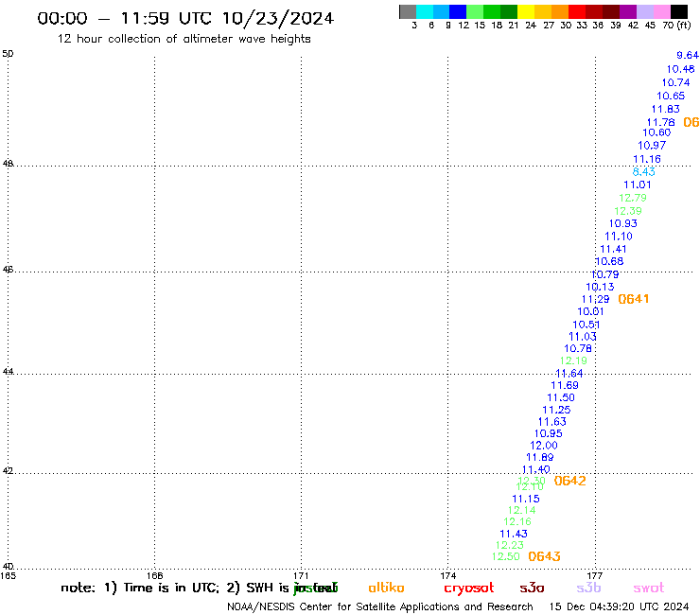Click the green reading 12.39
Screen dimensions: 700x615
628,211
